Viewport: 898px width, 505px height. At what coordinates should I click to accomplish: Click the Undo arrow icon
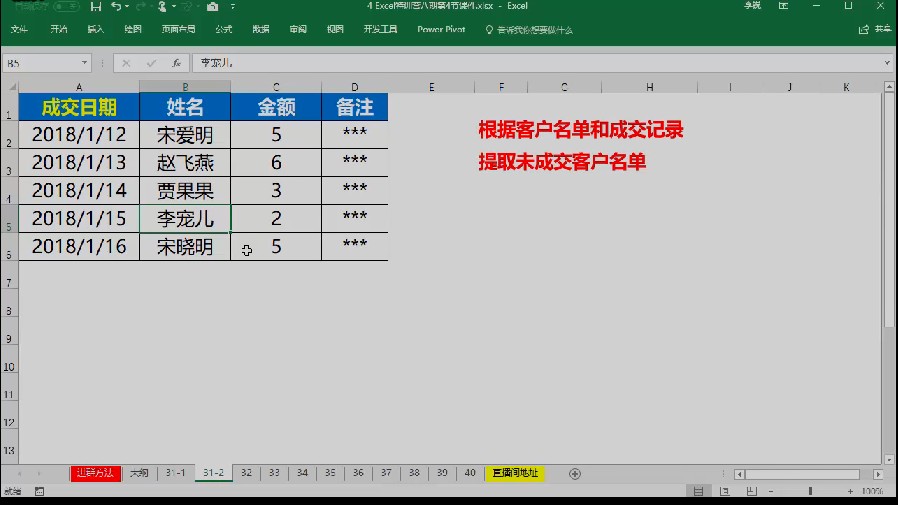[116, 6]
